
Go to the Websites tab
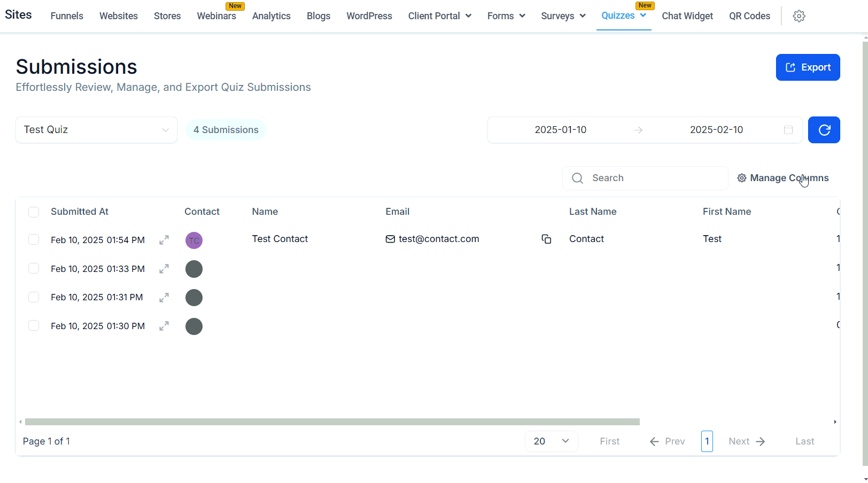[119, 16]
